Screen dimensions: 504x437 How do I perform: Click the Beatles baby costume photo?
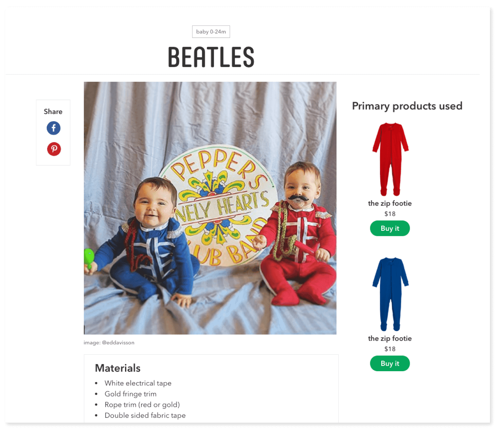click(210, 208)
